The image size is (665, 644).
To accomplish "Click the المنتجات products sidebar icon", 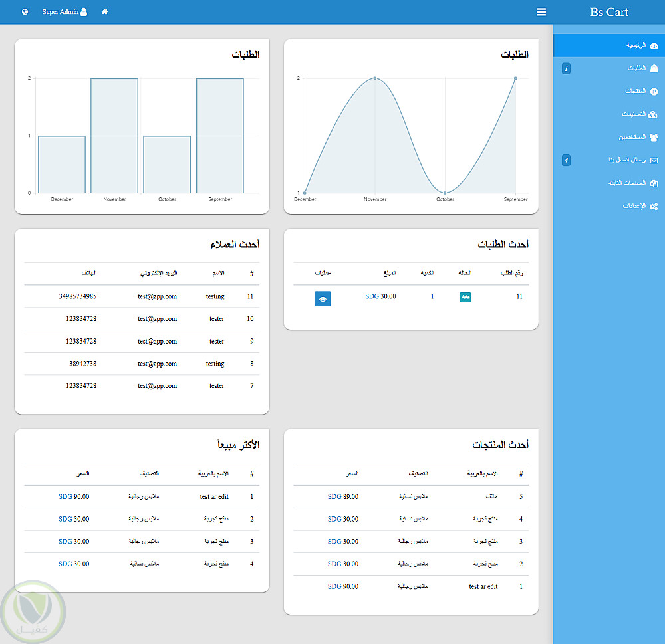I will pos(654,92).
